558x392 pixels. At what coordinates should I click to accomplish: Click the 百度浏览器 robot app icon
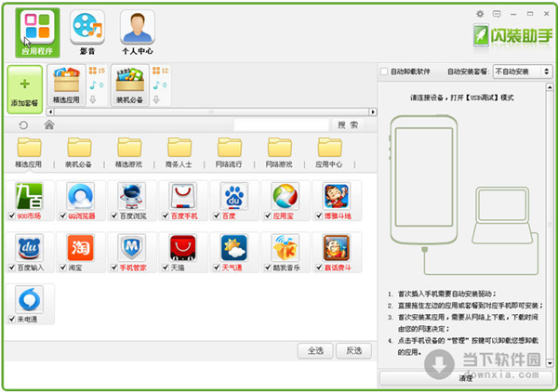click(x=132, y=196)
